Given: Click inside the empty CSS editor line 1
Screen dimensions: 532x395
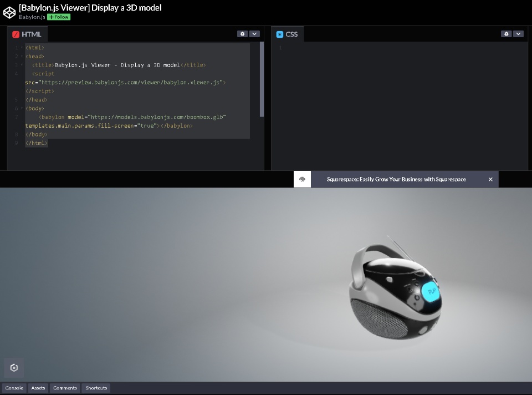Looking at the screenshot, I should [x=404, y=48].
